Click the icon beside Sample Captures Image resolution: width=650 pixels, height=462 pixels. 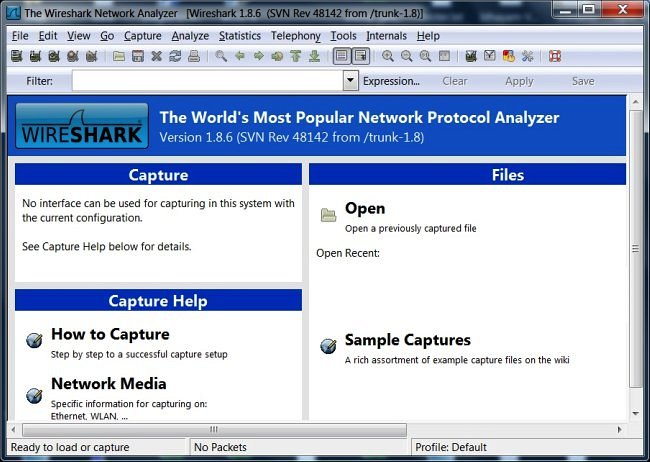click(328, 345)
